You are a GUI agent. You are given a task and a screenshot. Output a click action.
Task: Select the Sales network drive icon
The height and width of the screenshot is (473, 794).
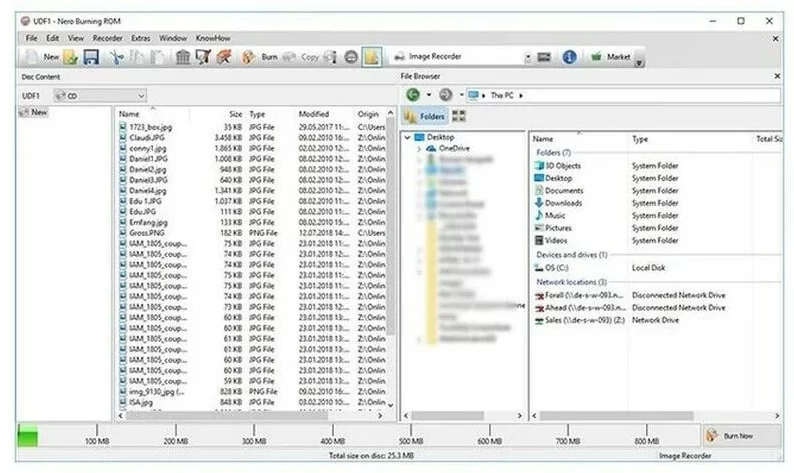539,320
